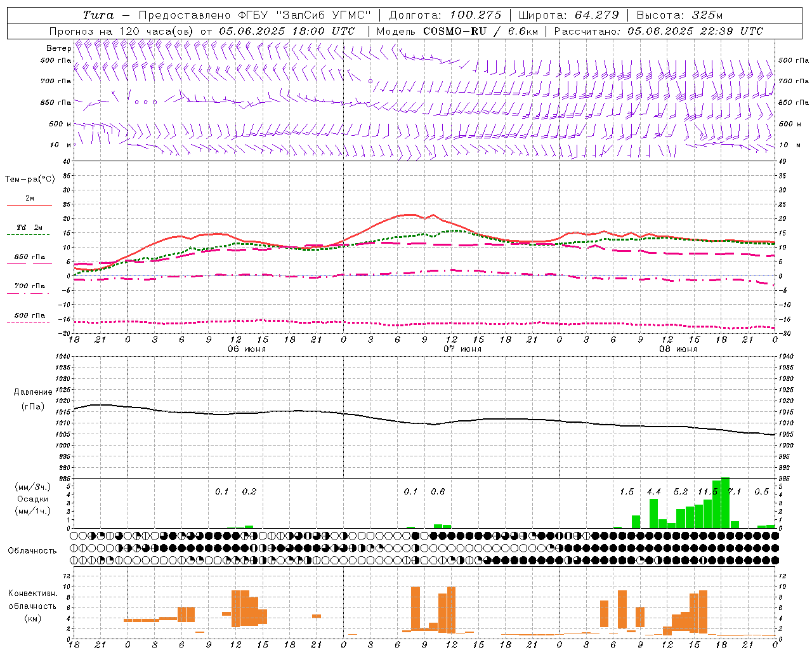Click the "Конвективн." convective cloud label

pyautogui.click(x=32, y=594)
